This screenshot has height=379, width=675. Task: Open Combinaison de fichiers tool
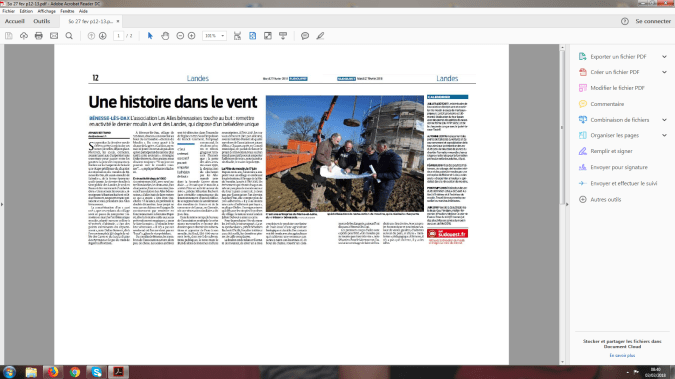pos(619,120)
